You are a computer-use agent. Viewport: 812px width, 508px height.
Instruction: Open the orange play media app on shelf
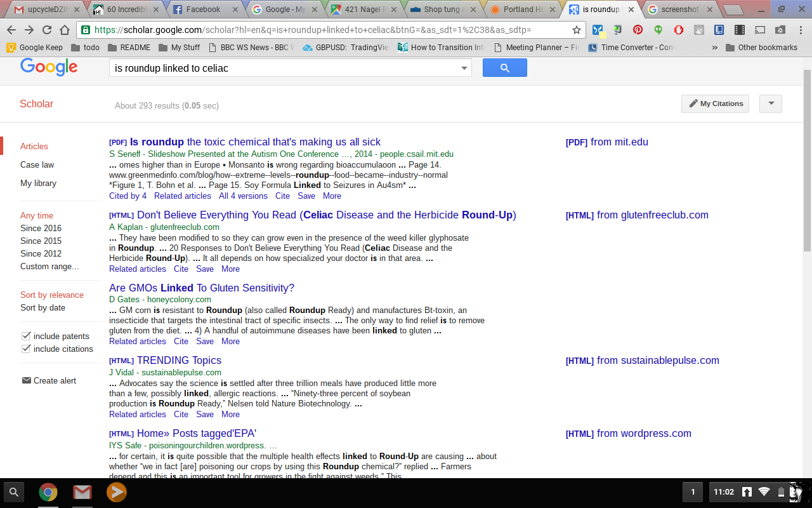[x=116, y=492]
